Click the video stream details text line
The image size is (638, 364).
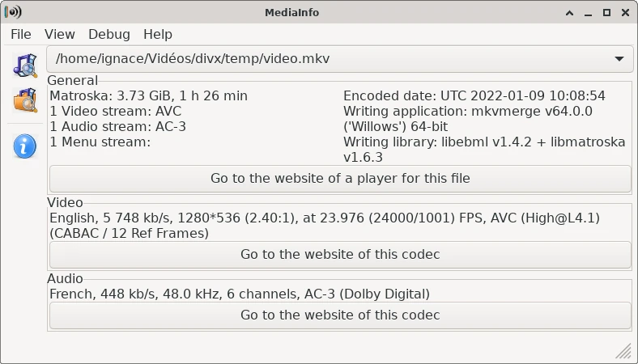tap(325, 226)
